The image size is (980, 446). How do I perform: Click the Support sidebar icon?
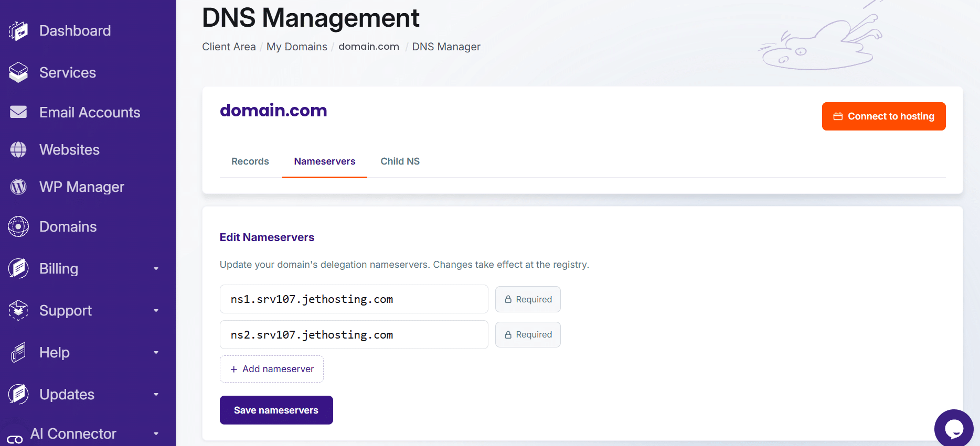click(18, 310)
